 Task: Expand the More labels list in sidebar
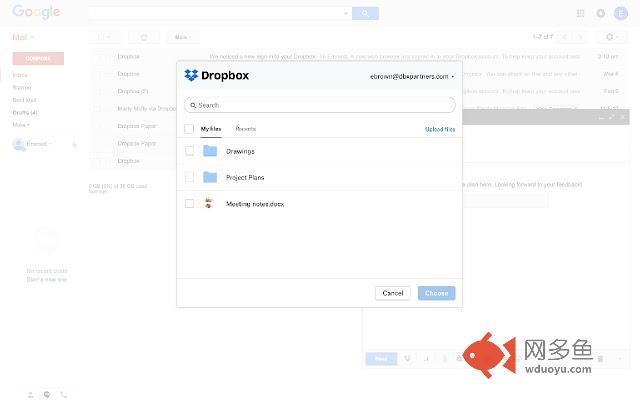21,124
